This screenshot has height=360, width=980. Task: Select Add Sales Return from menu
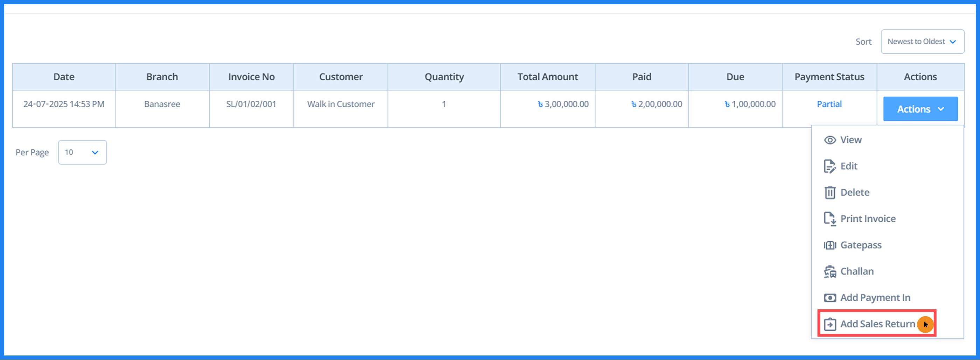pos(877,324)
